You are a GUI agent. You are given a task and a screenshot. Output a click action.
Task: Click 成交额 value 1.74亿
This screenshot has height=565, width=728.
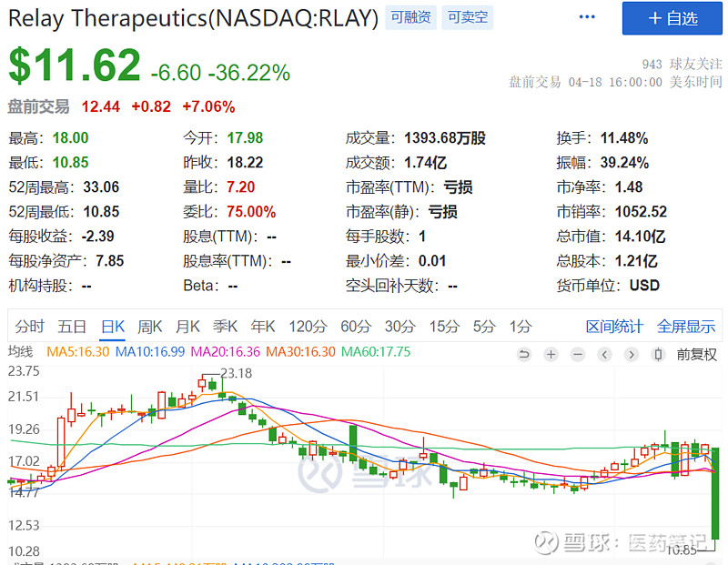point(425,163)
